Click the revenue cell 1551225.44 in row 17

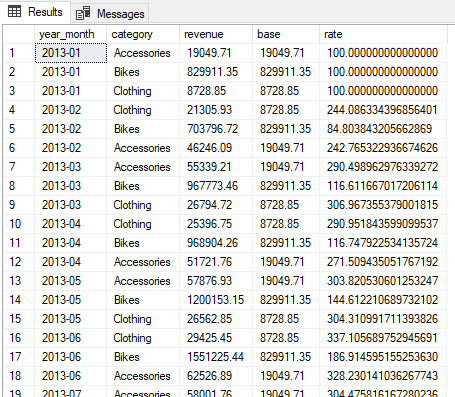tap(216, 357)
